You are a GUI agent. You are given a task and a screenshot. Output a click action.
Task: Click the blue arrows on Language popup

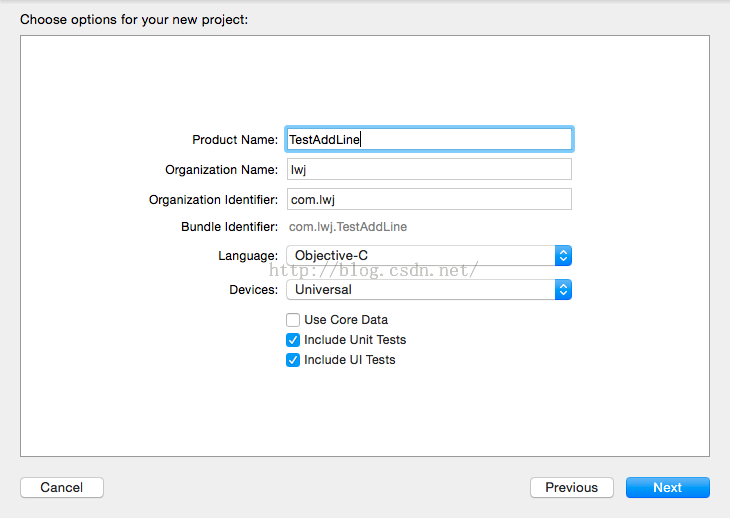click(564, 256)
